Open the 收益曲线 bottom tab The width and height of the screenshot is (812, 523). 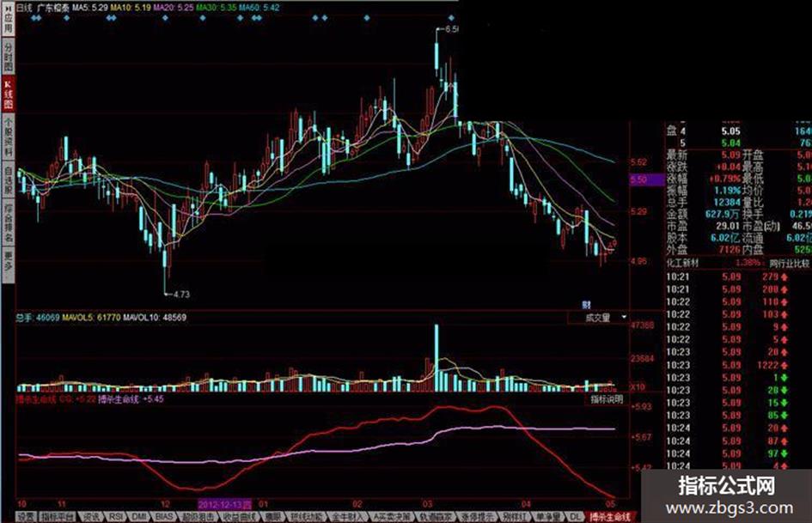[239, 516]
